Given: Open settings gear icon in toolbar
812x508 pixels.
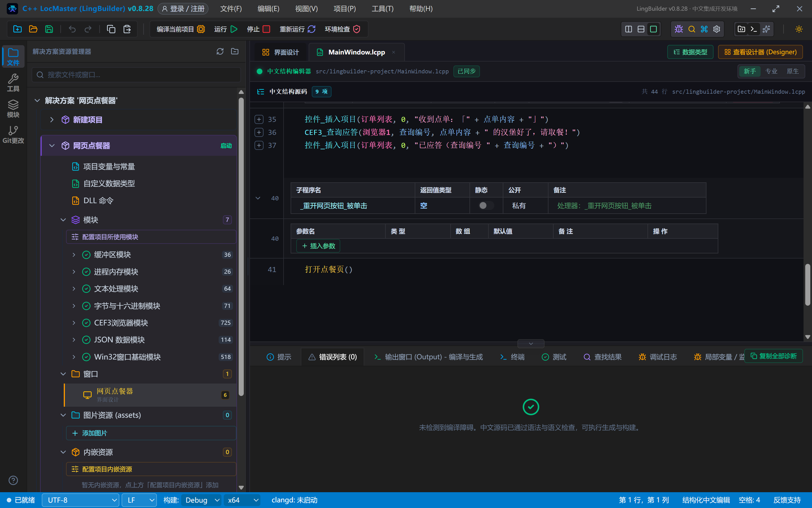Looking at the screenshot, I should pyautogui.click(x=717, y=29).
